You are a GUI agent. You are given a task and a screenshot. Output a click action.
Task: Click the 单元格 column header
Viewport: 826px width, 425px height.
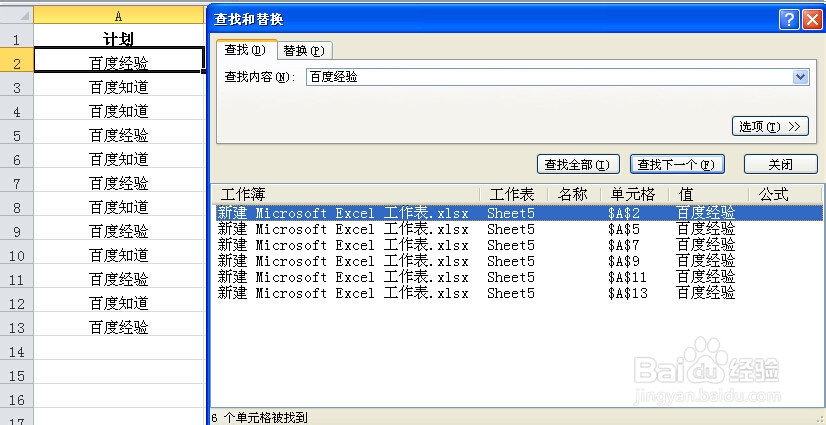point(634,194)
